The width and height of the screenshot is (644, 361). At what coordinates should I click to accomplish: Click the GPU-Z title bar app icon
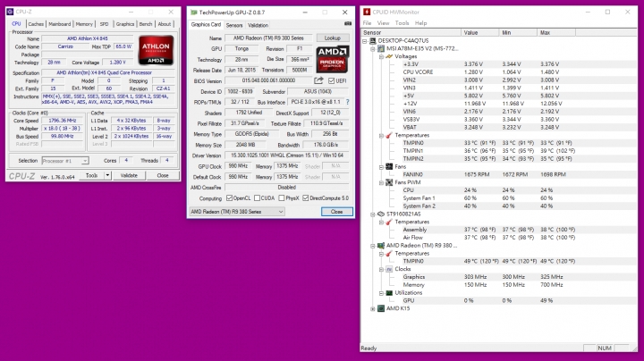coord(193,13)
